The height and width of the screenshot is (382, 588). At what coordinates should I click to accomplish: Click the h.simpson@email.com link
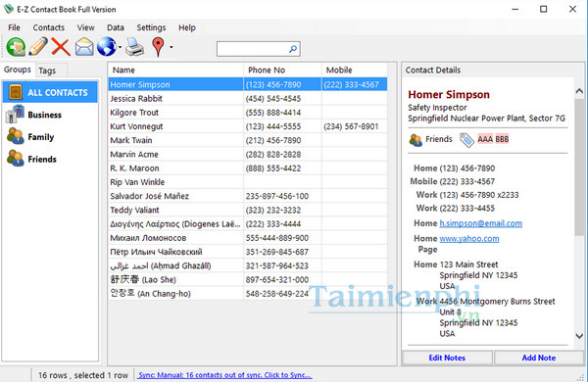click(x=481, y=223)
